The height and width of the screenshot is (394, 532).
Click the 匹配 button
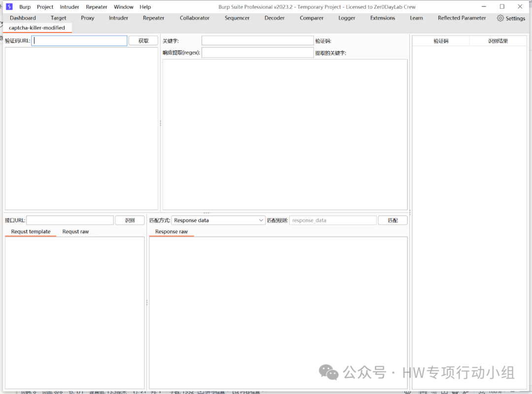tap(393, 220)
